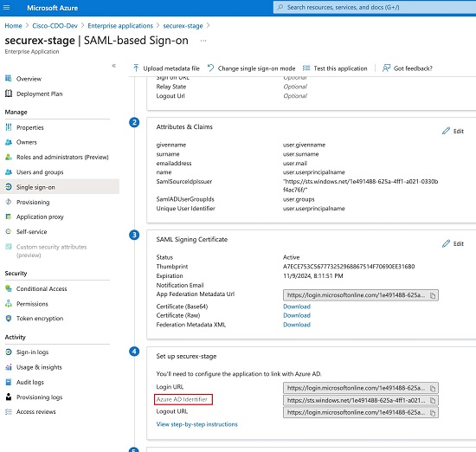Copy the Logout URL value
The width and height of the screenshot is (476, 452).
pyautogui.click(x=433, y=413)
